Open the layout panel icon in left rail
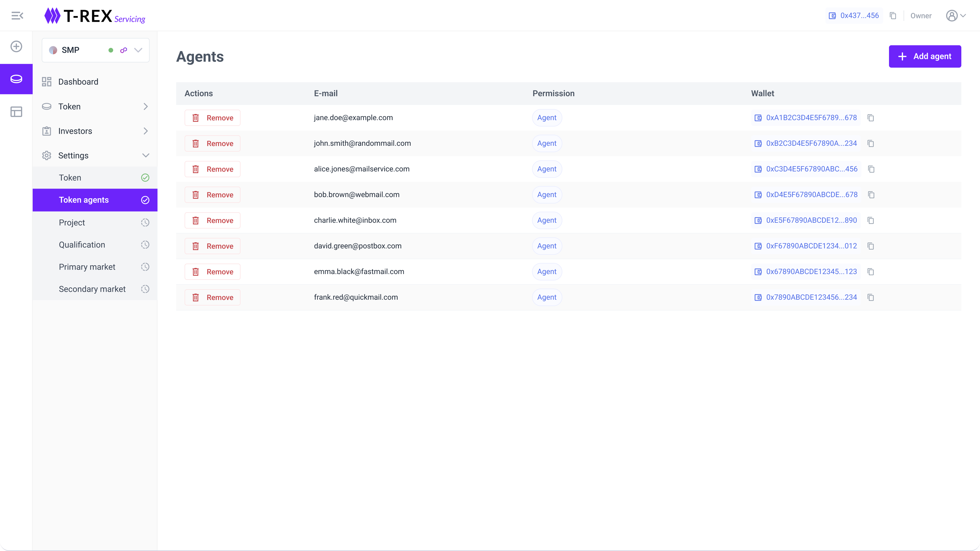 (16, 112)
